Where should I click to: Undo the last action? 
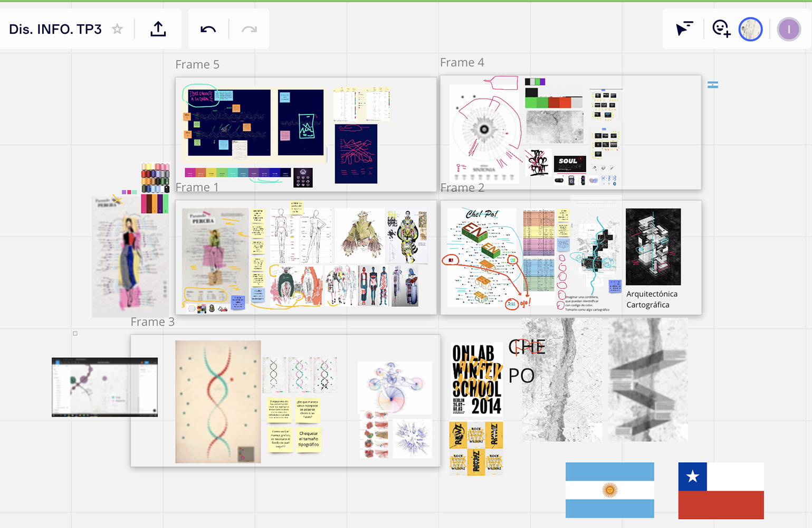(x=208, y=29)
